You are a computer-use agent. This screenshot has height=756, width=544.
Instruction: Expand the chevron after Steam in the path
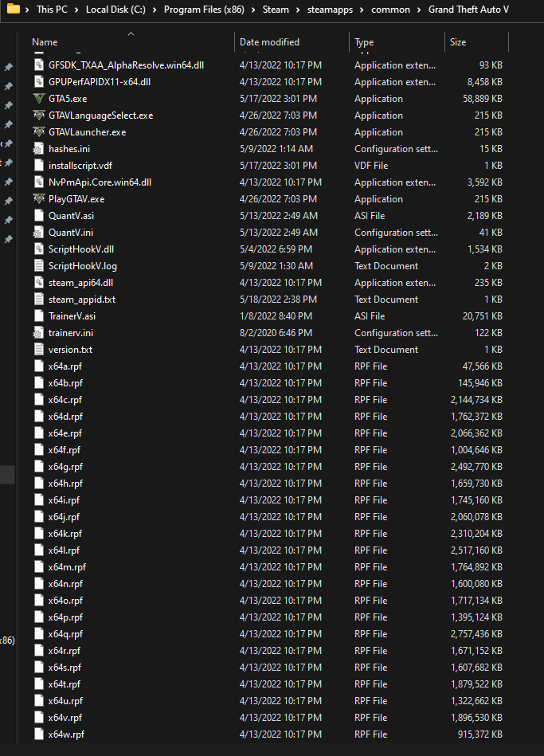298,10
